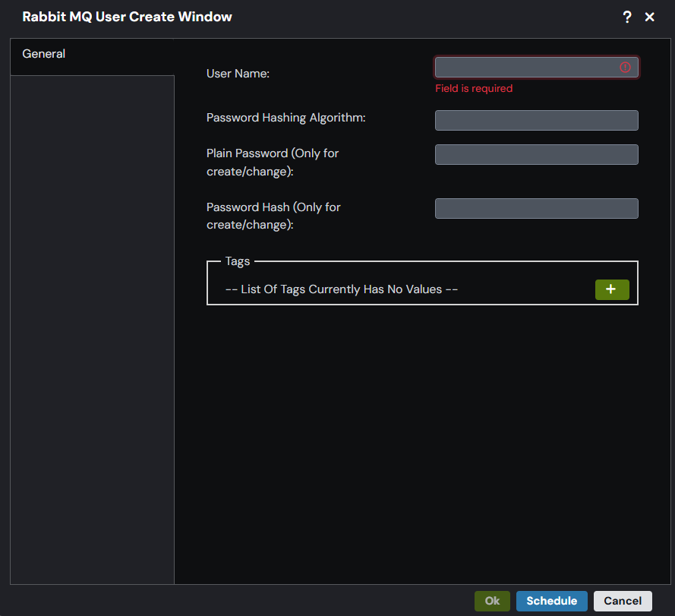Click the Password Hashing Algorithm field
The height and width of the screenshot is (616, 675).
(536, 120)
